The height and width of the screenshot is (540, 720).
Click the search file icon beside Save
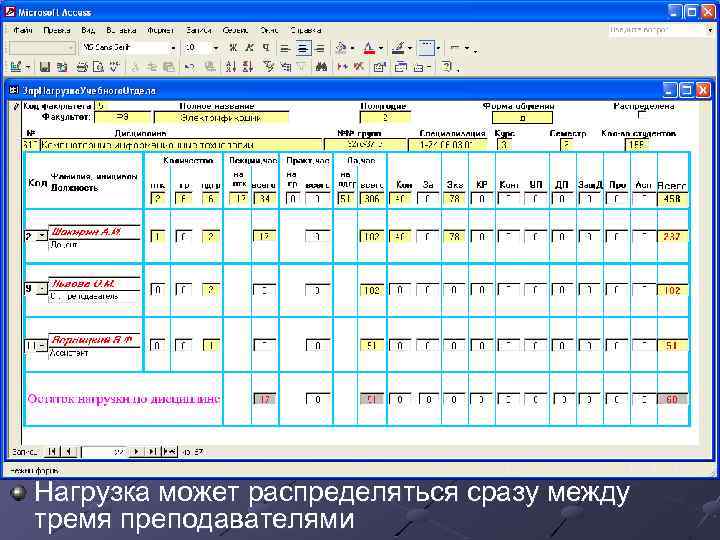62,67
